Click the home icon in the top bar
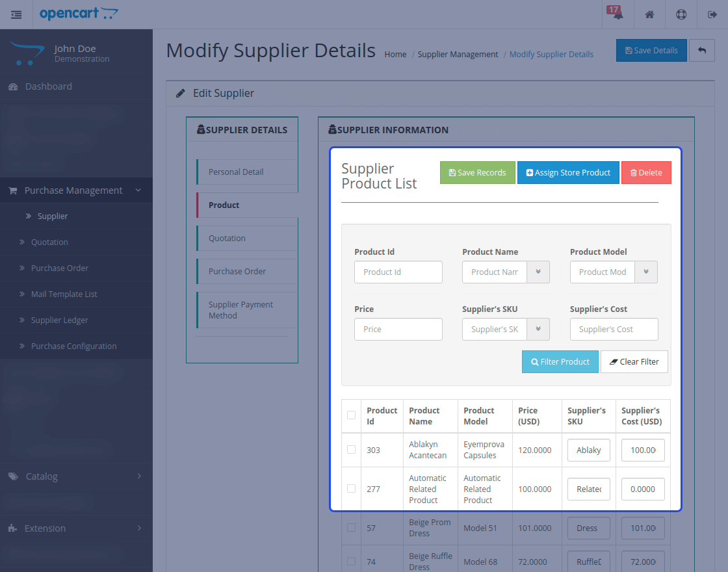This screenshot has height=572, width=728. tap(649, 14)
